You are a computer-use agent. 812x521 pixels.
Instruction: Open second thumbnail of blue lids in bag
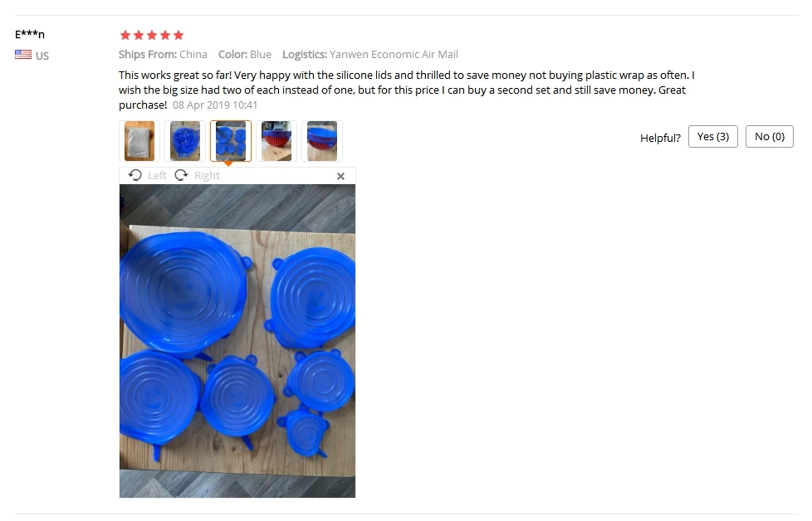(185, 141)
